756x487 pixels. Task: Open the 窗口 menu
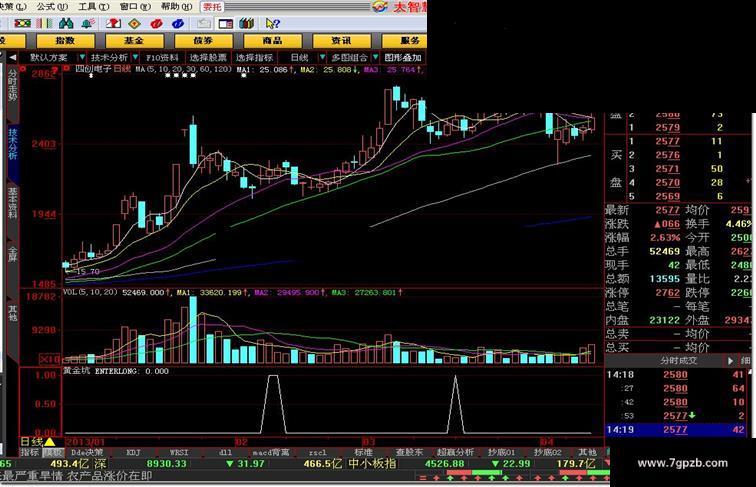click(x=135, y=7)
